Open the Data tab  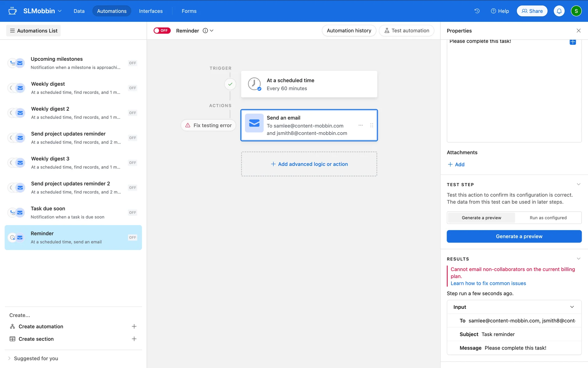coord(79,11)
